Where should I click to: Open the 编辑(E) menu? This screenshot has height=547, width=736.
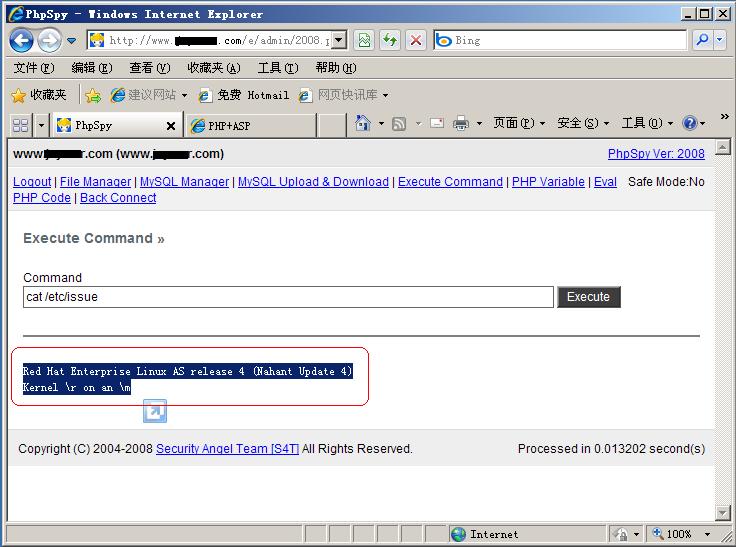[x=92, y=68]
